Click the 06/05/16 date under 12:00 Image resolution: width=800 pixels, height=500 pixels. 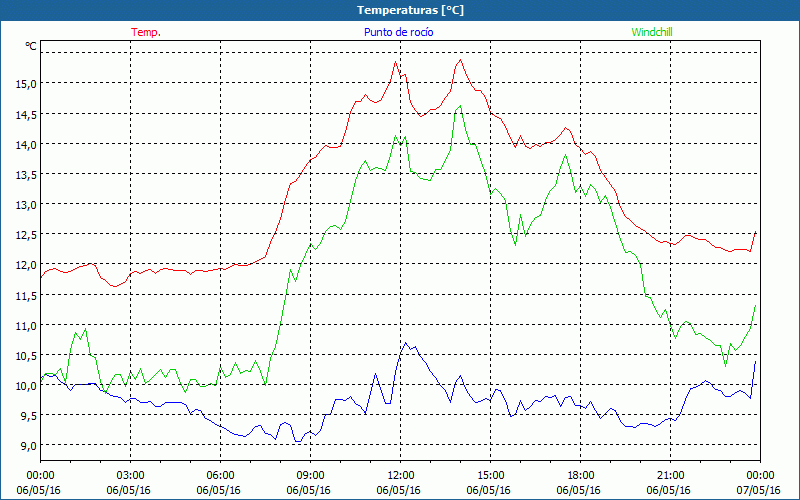pyautogui.click(x=398, y=490)
